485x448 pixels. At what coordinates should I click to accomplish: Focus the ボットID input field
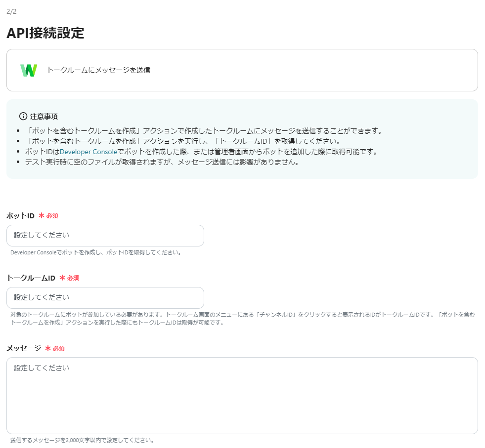coord(105,236)
